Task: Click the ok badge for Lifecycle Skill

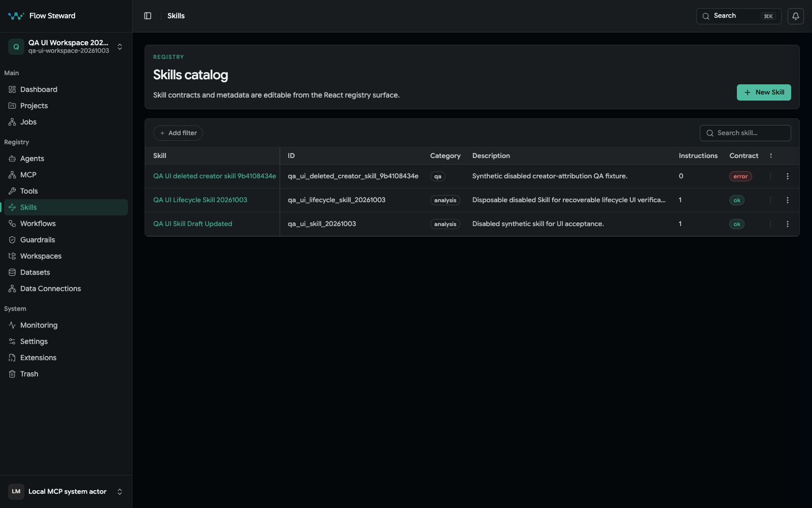Action: [x=737, y=200]
